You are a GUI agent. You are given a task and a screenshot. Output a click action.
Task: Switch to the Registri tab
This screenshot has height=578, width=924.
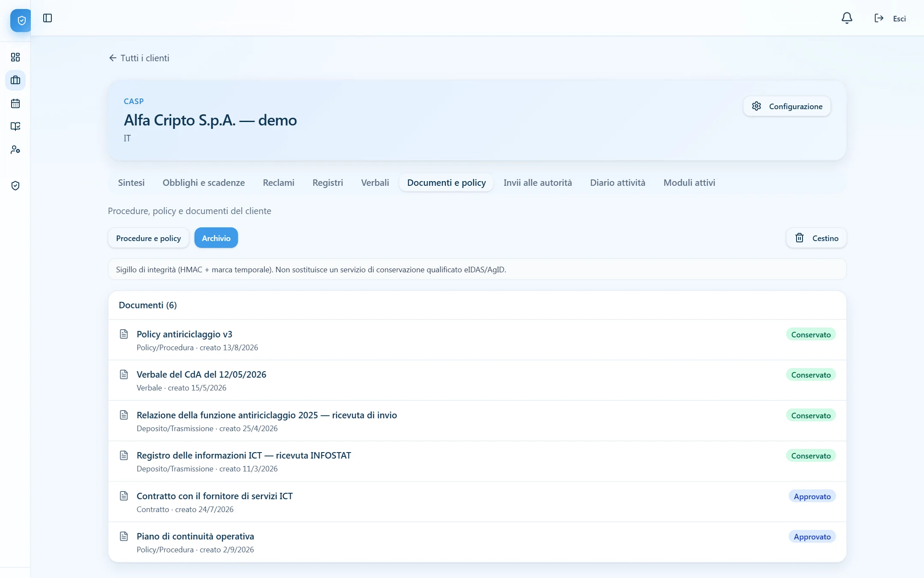coord(328,182)
